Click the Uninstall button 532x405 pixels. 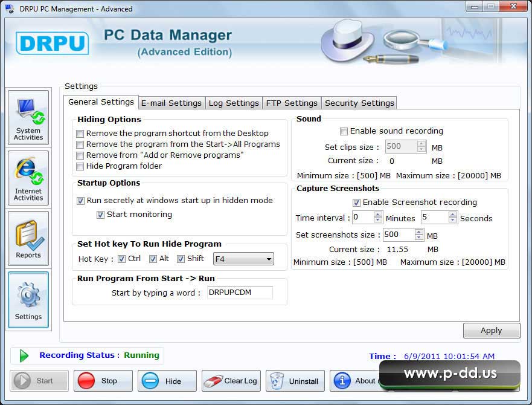point(295,381)
